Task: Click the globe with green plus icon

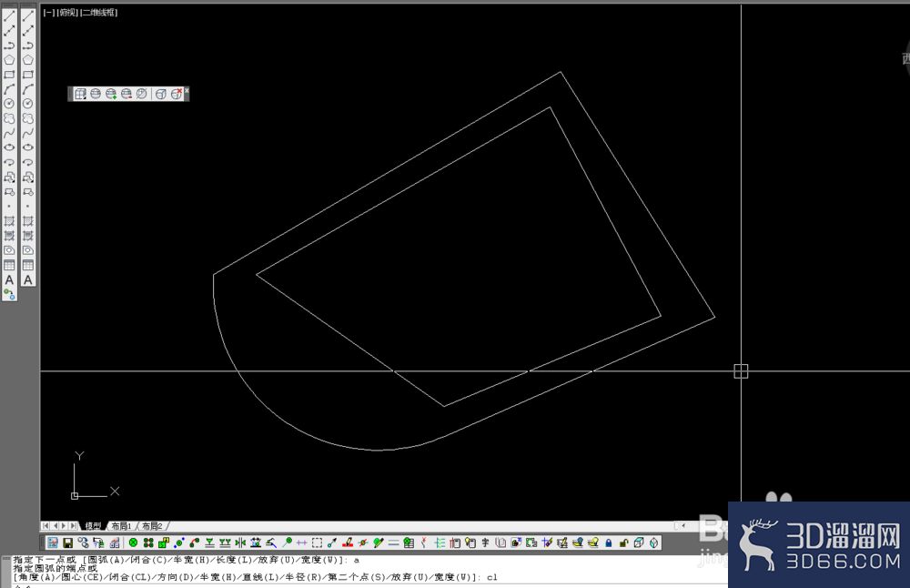Action: point(111,94)
